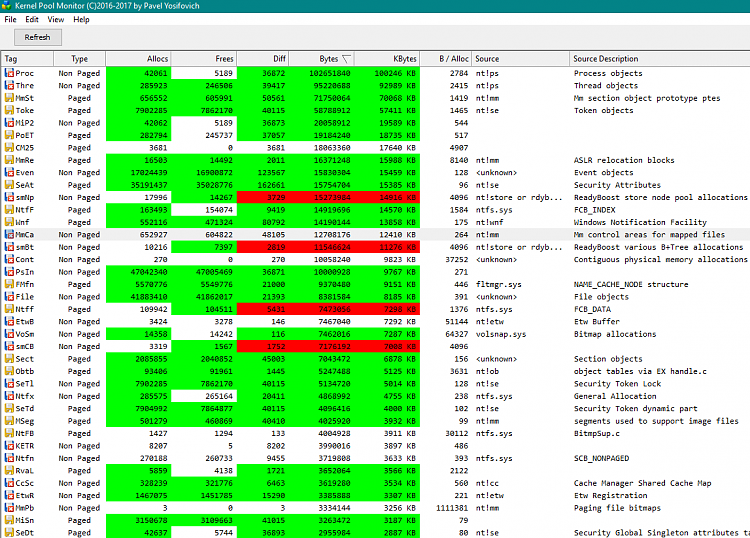The image size is (750, 538).
Task: Click the Kernel Pool Monitor app icon
Action: coord(6,6)
